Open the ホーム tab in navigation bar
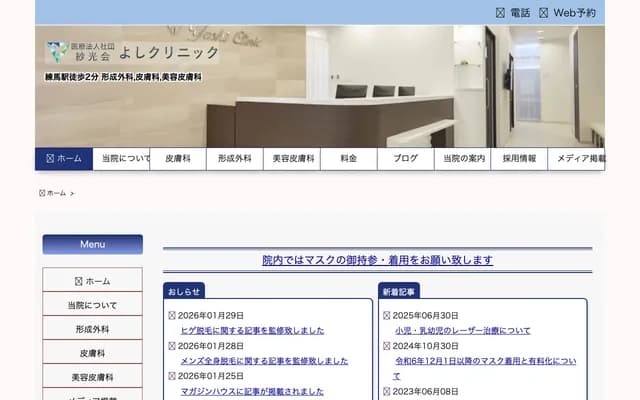Screen dimensions: 640x400 (64, 159)
